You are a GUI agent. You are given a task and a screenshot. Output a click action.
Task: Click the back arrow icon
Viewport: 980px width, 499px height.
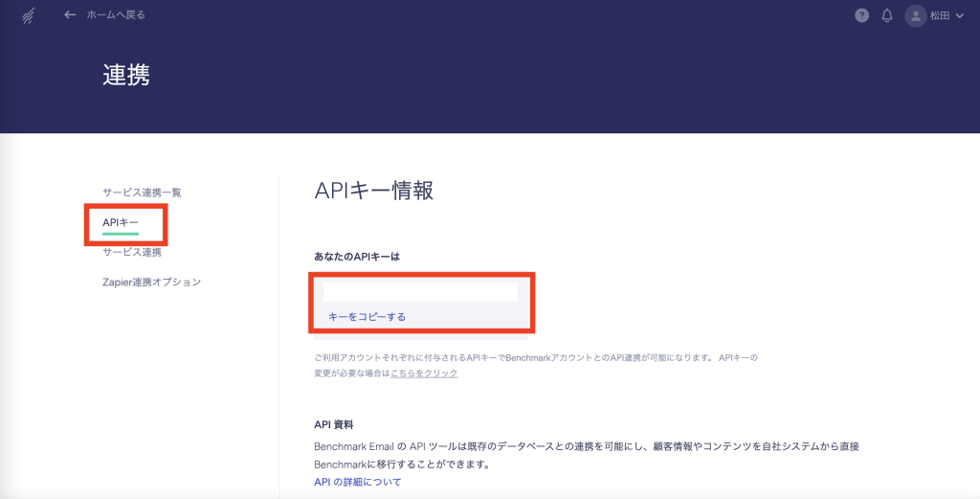click(x=69, y=15)
